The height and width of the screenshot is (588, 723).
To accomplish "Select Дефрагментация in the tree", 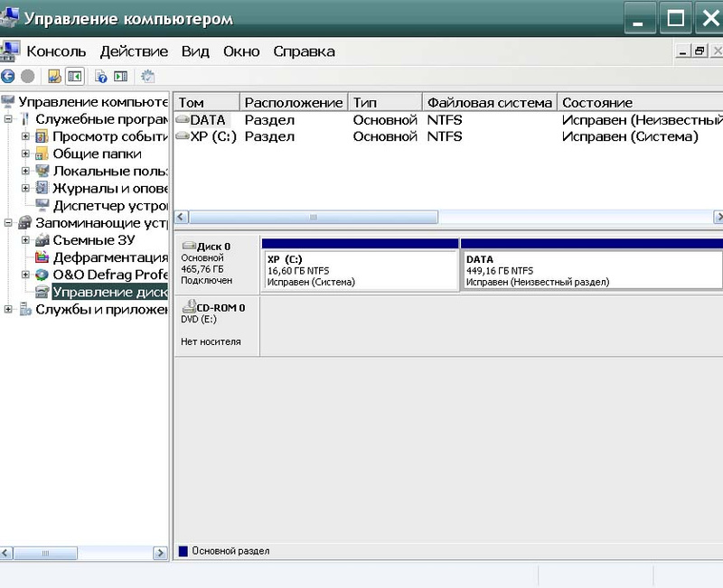I will [x=110, y=257].
